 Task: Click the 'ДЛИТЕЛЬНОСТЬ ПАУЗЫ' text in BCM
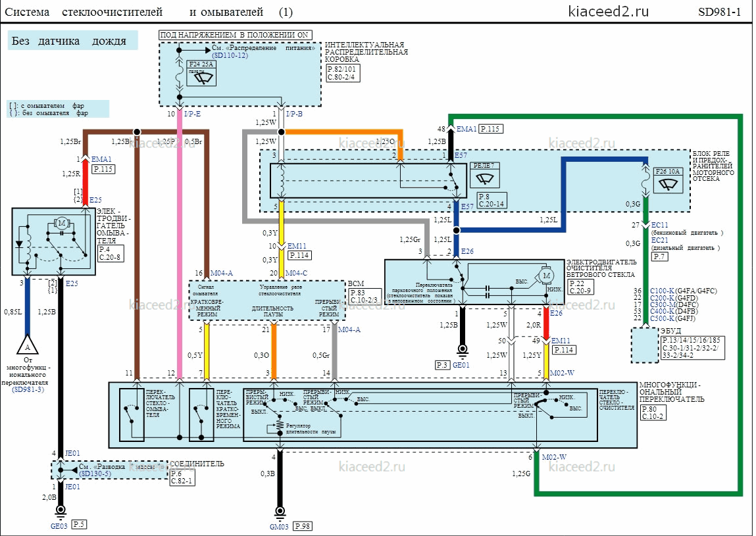click(x=273, y=311)
